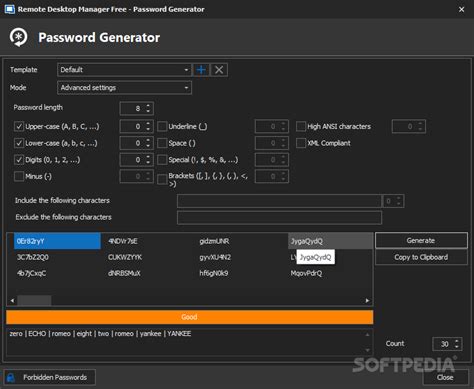Select password 3C7bZ2Q0 in the list
This screenshot has height=389, width=474.
pos(33,257)
